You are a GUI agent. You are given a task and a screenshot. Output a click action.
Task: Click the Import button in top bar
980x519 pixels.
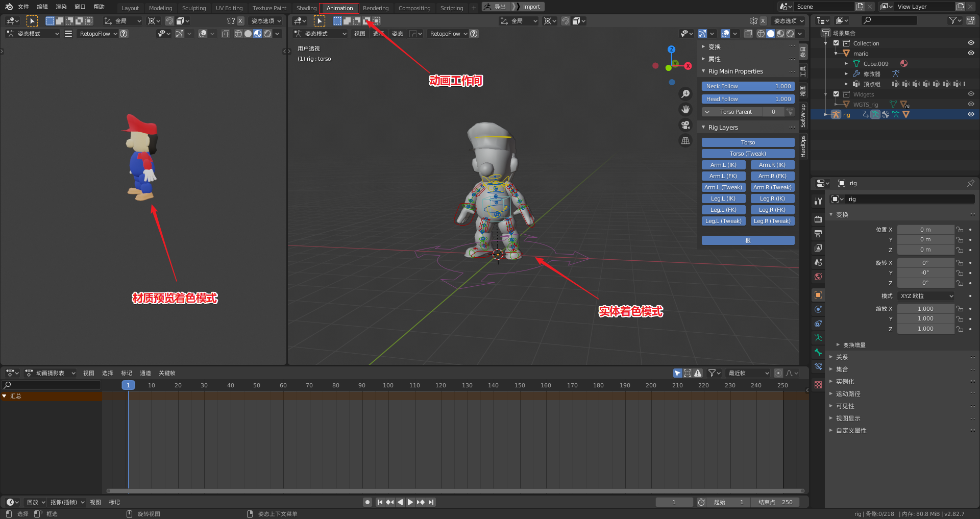tap(531, 7)
